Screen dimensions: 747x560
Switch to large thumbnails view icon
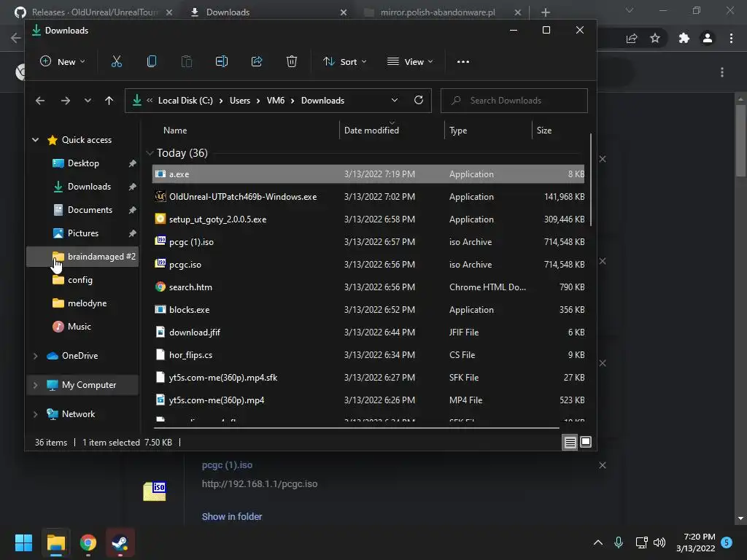(x=586, y=442)
